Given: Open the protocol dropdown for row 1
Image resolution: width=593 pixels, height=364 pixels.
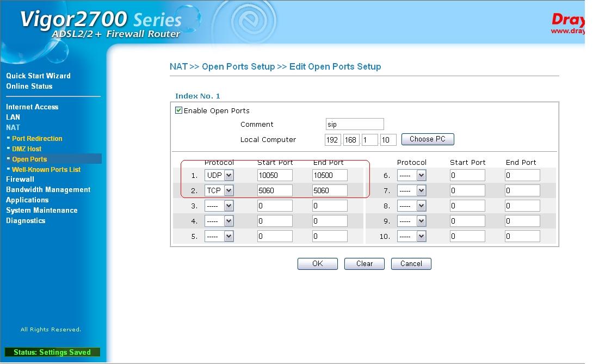Looking at the screenshot, I should 219,175.
